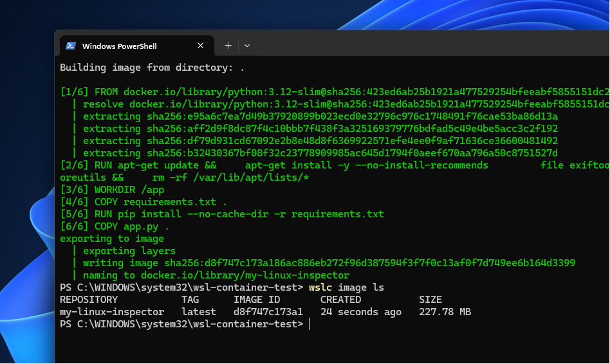Click the "[4/6] COPY requirements.txt ." line
The width and height of the screenshot is (610, 364).
click(x=143, y=202)
